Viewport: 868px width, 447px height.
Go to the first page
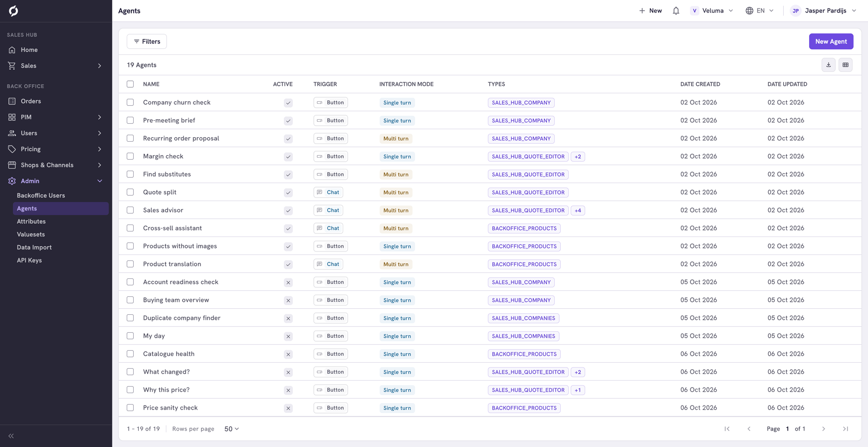coord(727,429)
